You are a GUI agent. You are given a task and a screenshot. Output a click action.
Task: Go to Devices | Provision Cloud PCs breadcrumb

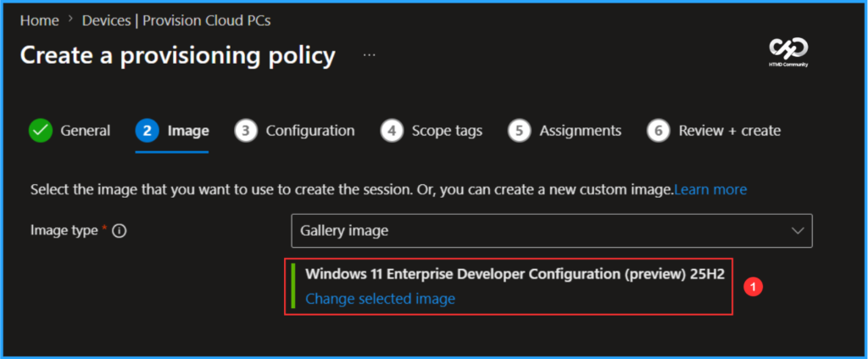tap(176, 20)
